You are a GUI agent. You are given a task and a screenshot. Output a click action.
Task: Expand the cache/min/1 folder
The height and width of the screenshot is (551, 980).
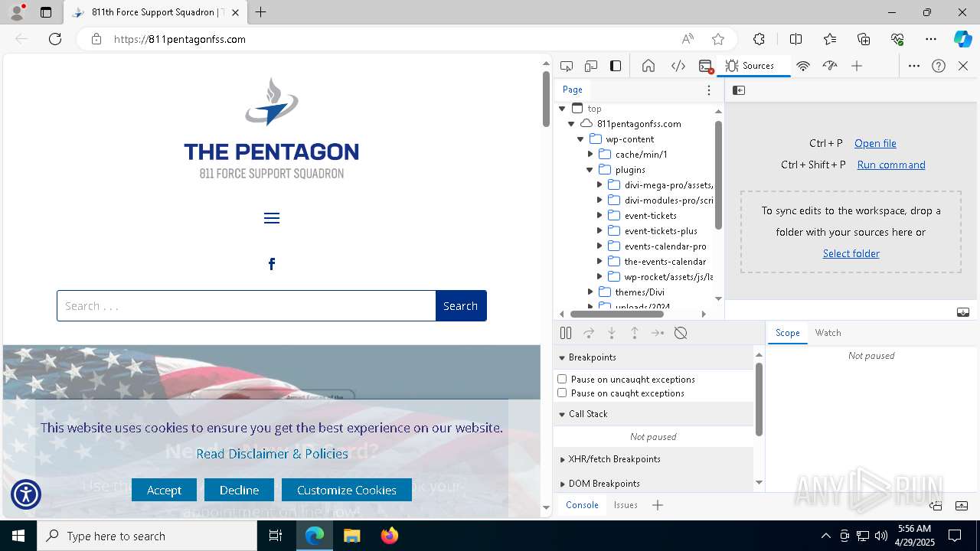coord(590,155)
